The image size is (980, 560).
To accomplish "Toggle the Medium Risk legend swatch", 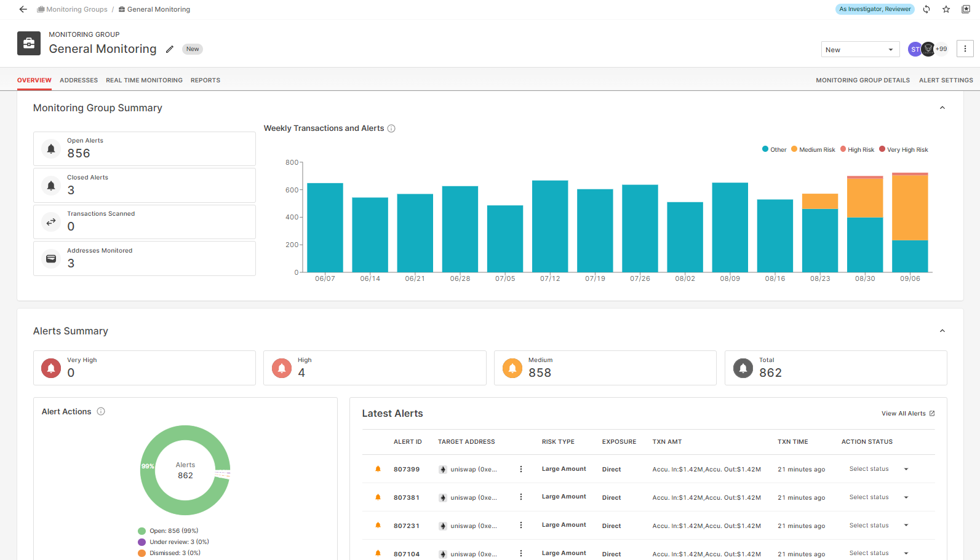I will point(794,149).
